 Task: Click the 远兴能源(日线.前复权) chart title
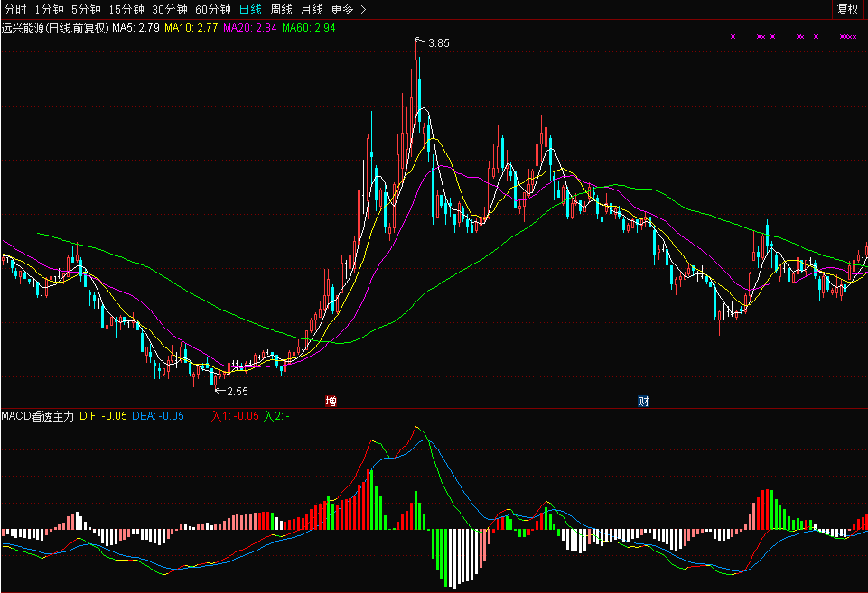coord(55,28)
